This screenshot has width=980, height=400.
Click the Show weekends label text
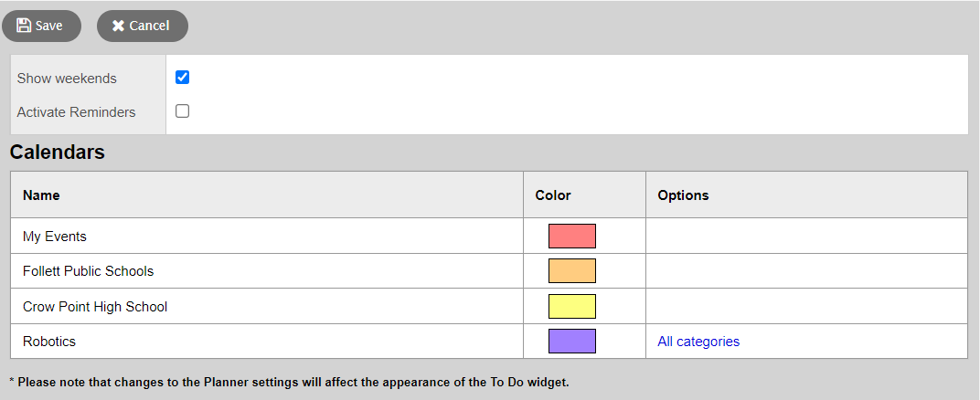coord(67,79)
